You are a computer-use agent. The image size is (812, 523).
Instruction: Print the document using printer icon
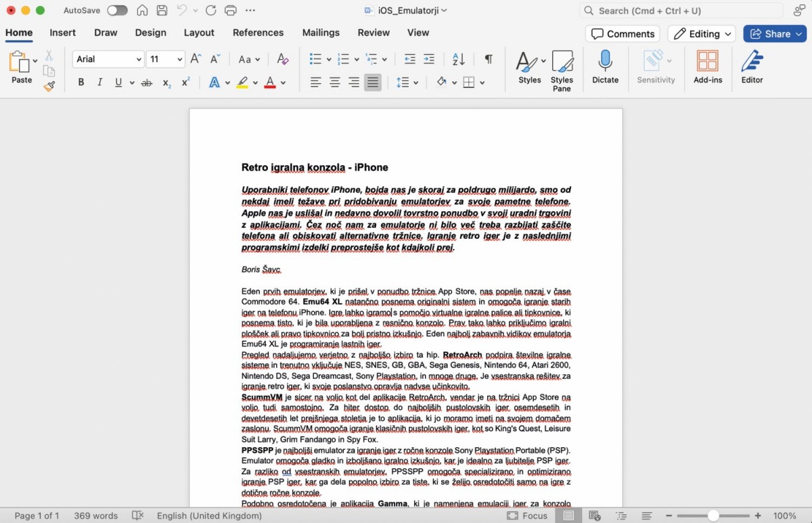click(x=231, y=11)
